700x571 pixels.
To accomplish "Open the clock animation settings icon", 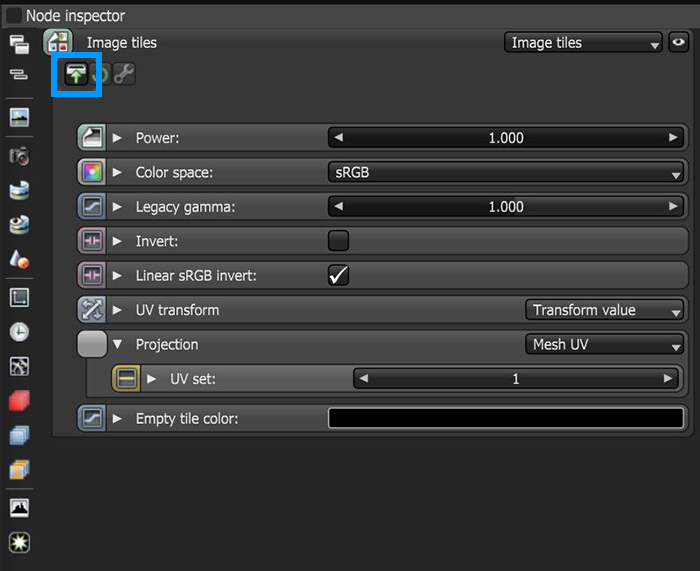I will [19, 332].
